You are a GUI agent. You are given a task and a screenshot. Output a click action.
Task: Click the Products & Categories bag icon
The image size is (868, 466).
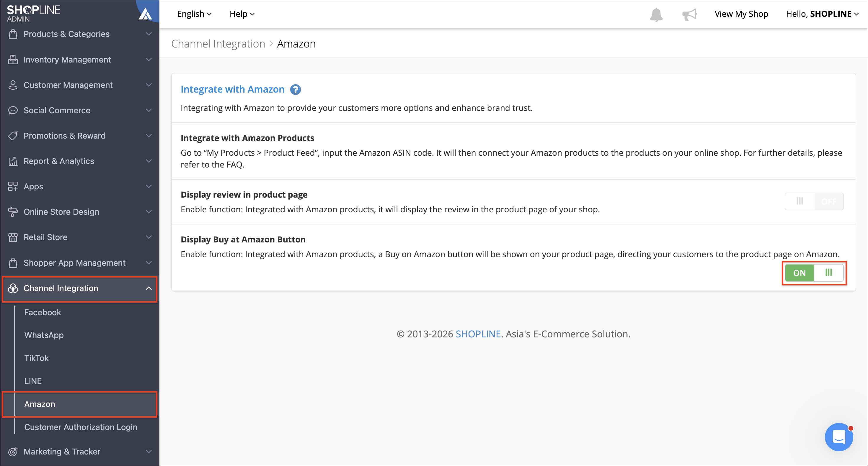click(x=13, y=34)
